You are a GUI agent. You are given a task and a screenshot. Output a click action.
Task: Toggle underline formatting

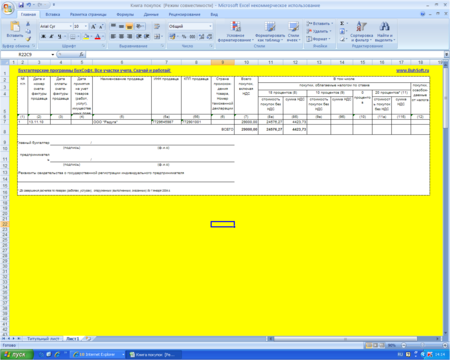59,36
